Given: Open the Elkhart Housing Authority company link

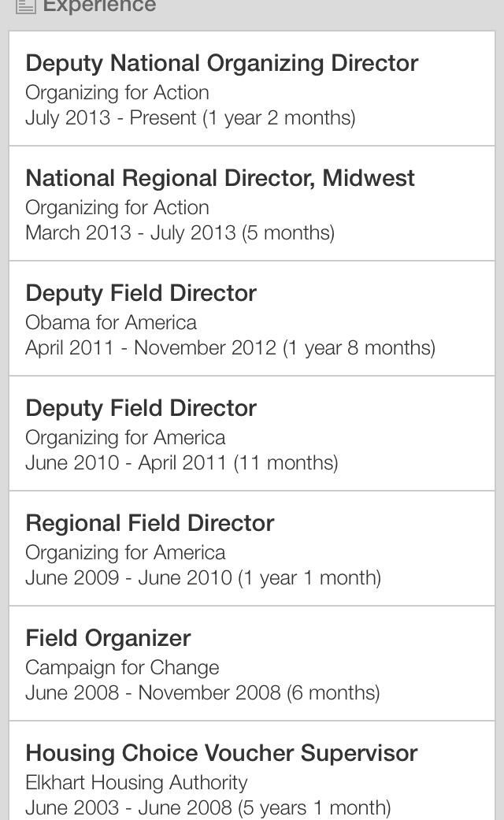Looking at the screenshot, I should (136, 782).
